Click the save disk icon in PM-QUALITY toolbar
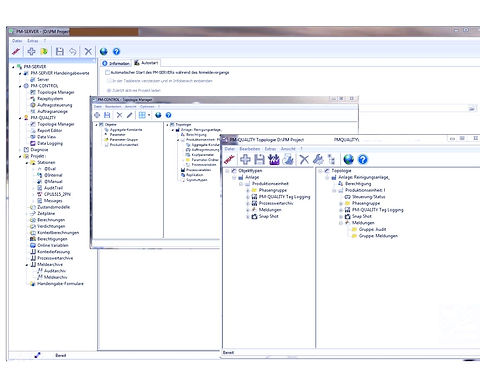 [x=260, y=159]
